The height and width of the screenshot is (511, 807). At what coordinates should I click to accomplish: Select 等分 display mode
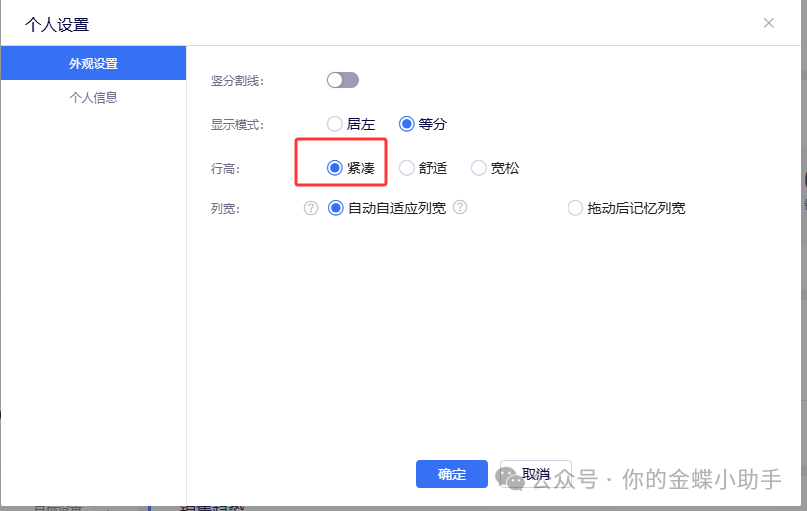coord(407,124)
